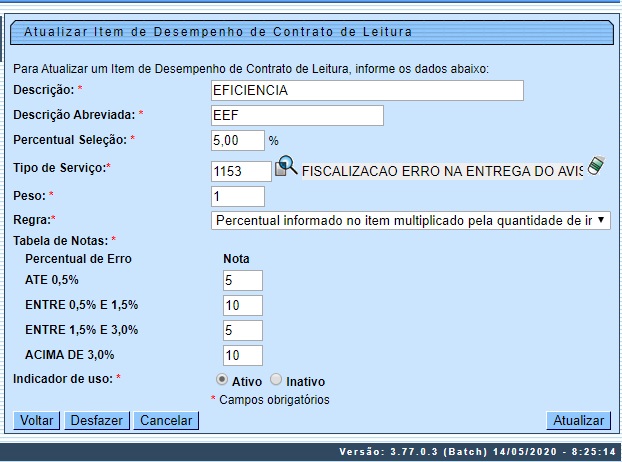This screenshot has height=462, width=622.
Task: Click the Nota field for ENTRE 1,5% E 3,0%
Action: (242, 330)
